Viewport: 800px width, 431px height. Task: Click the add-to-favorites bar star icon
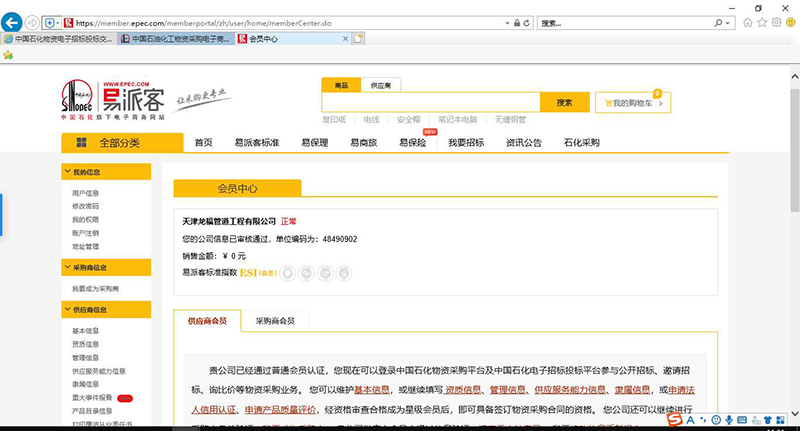click(x=8, y=55)
